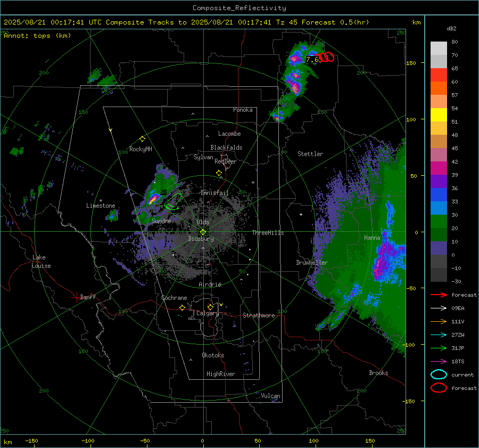
Task: Click the yellow diamond marker near RedDeer
Action: (219, 173)
